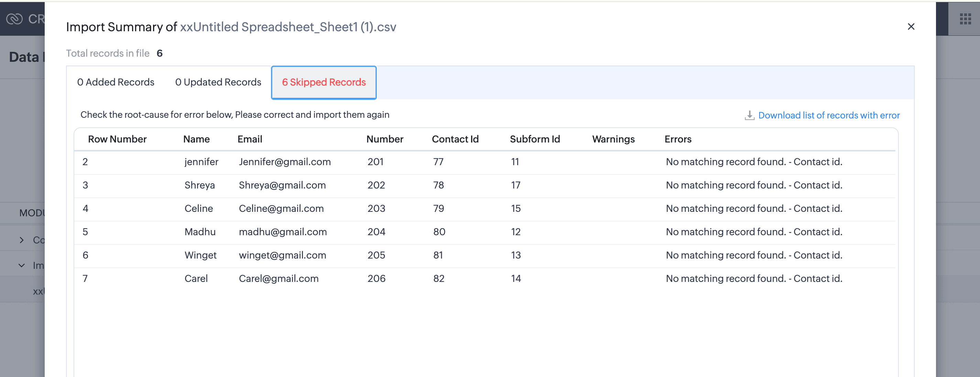980x377 pixels.
Task: Select the Winget record name cell
Action: 200,255
